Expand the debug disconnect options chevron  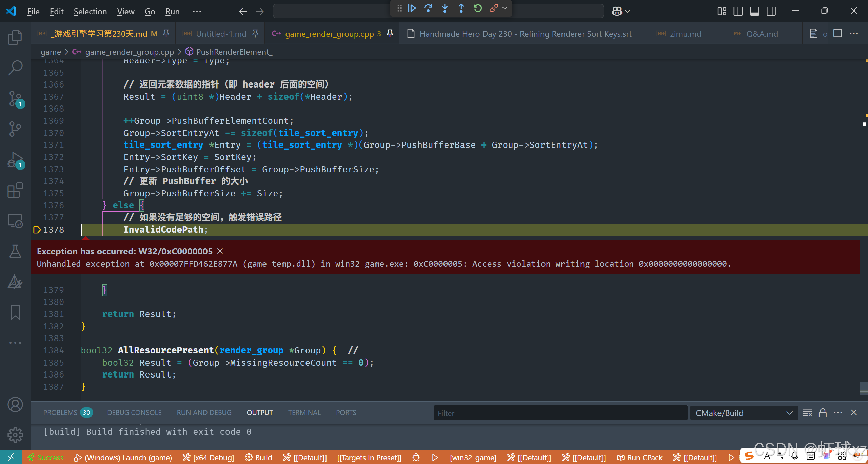[x=505, y=8]
